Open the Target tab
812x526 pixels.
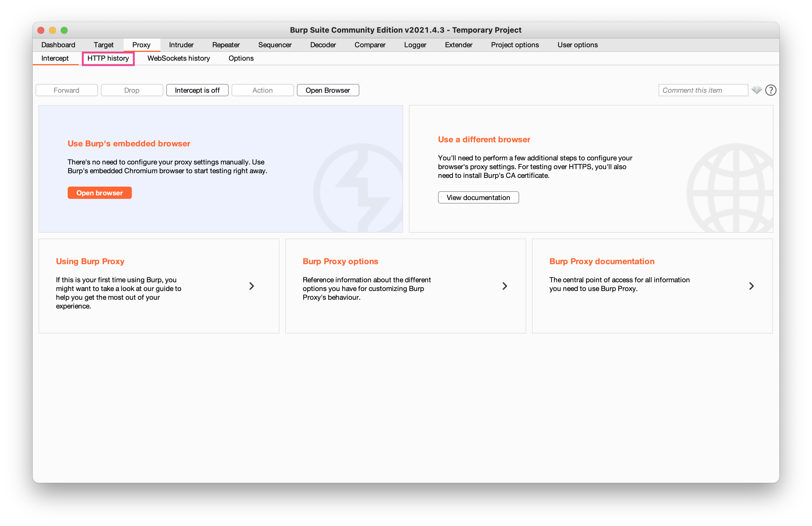coord(103,45)
